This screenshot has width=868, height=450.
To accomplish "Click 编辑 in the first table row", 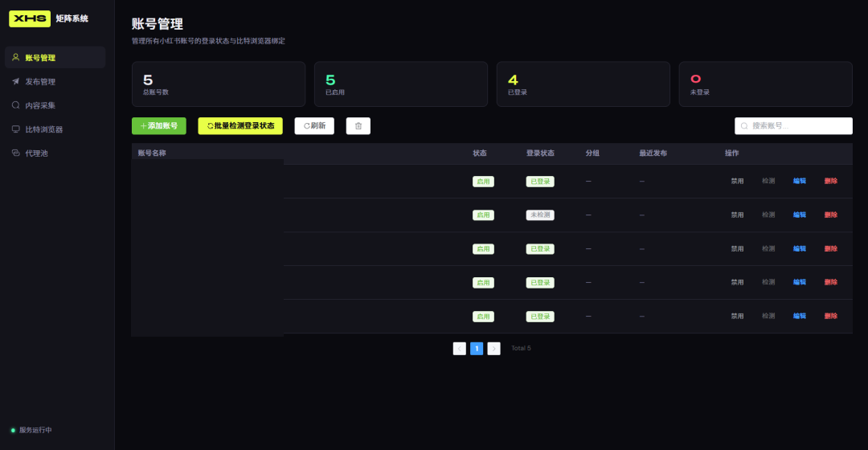I will coord(800,181).
